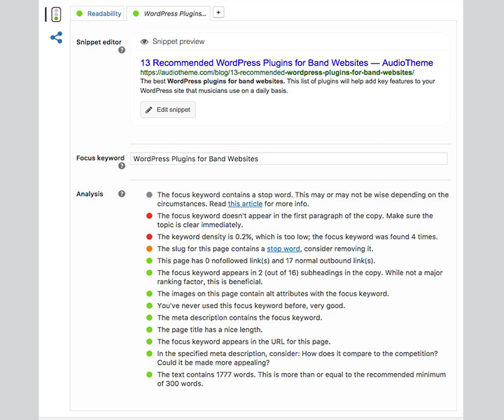Click green bullet for page title length
504x420 pixels.
coord(149,330)
